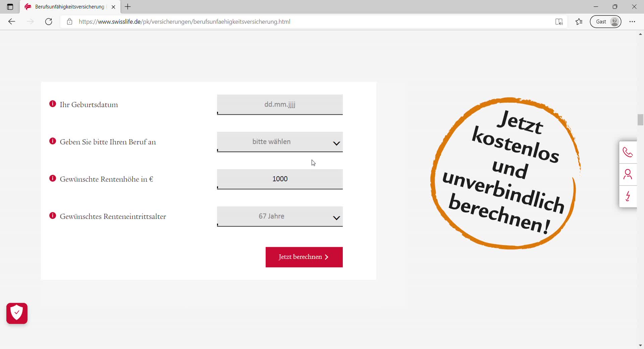
Task: Open the phone contact sidebar icon
Action: tap(628, 152)
